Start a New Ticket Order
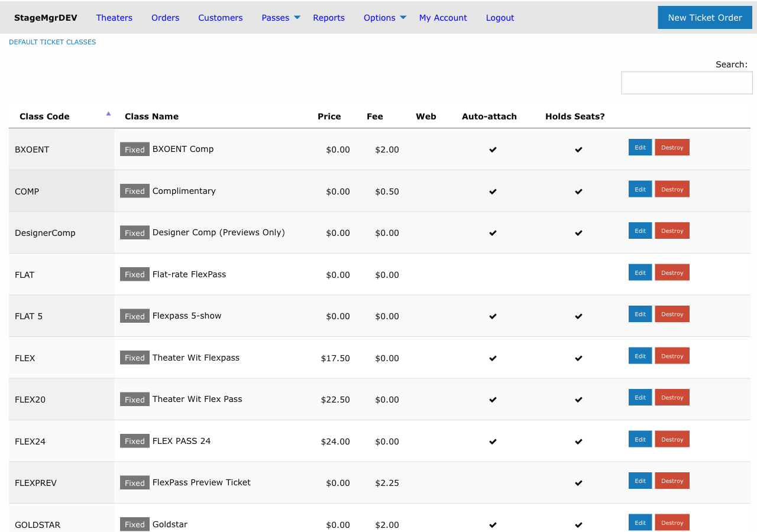This screenshot has width=757, height=532. pyautogui.click(x=705, y=18)
